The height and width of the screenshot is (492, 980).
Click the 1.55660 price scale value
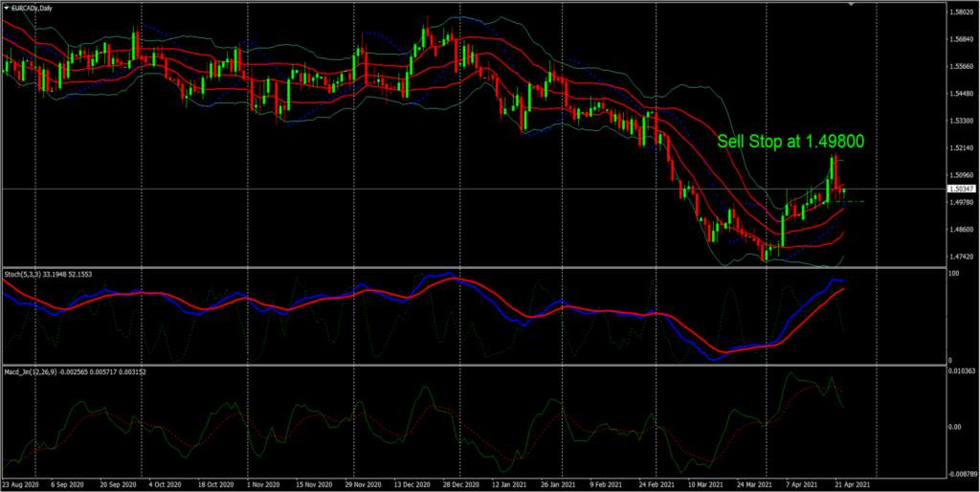click(x=963, y=67)
